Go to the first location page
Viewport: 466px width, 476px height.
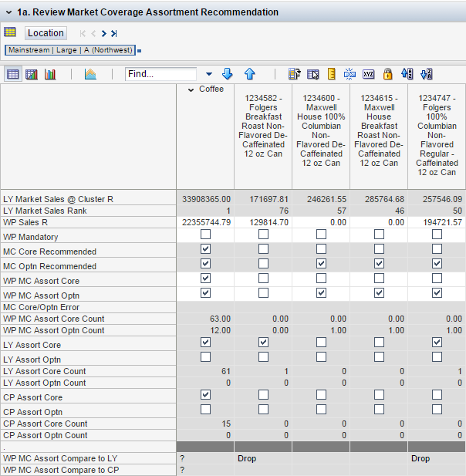pos(83,33)
